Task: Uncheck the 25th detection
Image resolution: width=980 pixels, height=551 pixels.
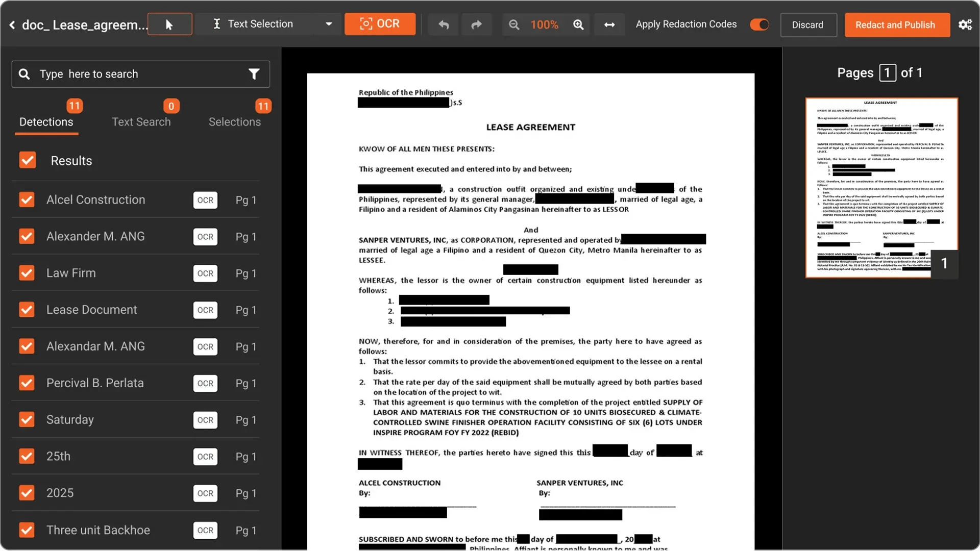Action: (x=27, y=456)
